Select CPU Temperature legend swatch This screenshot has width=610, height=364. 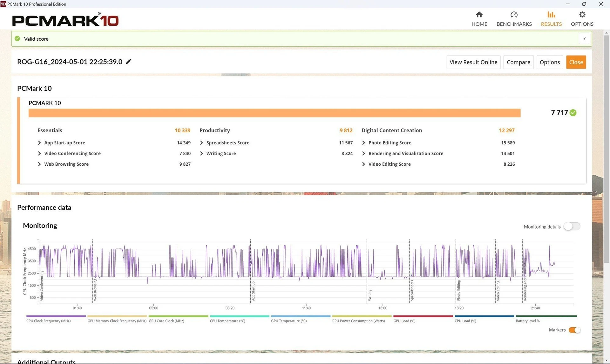[240, 316]
